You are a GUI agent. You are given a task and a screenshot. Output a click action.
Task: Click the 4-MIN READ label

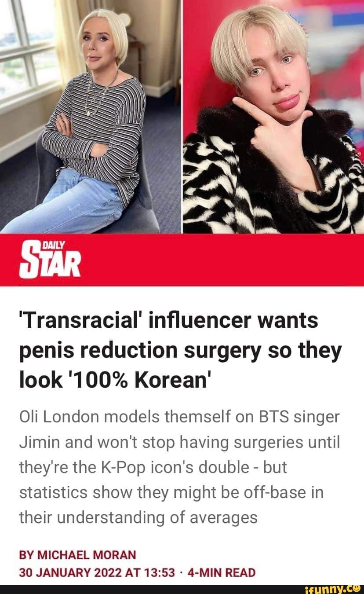[x=221, y=572]
